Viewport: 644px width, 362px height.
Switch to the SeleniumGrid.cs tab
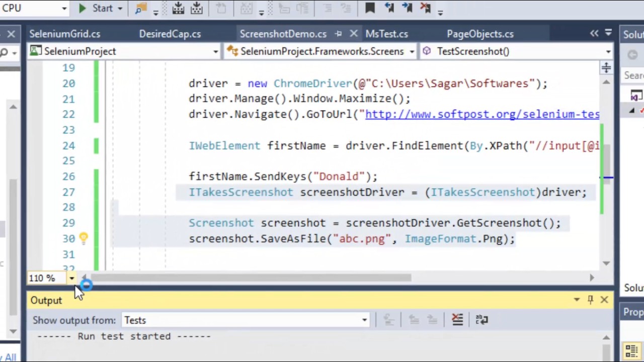(x=64, y=34)
